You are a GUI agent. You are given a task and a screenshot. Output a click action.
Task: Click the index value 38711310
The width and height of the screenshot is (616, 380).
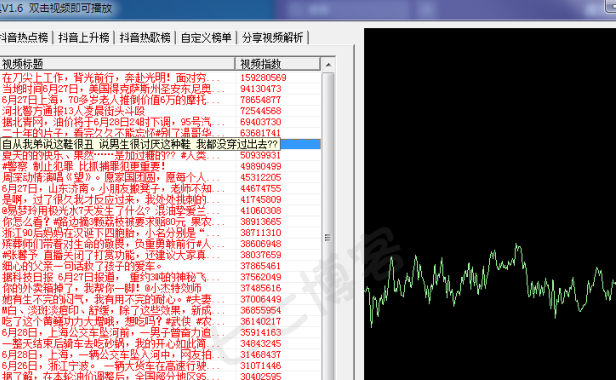(x=261, y=233)
